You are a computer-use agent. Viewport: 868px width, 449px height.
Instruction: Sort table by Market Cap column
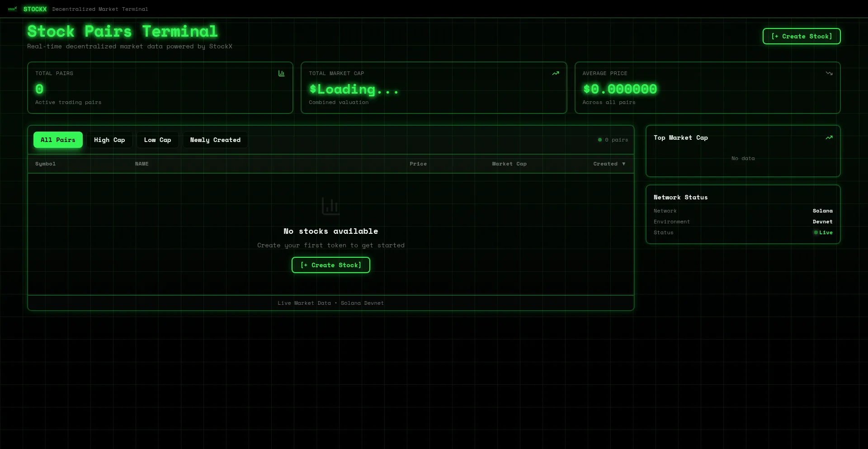[x=509, y=164]
